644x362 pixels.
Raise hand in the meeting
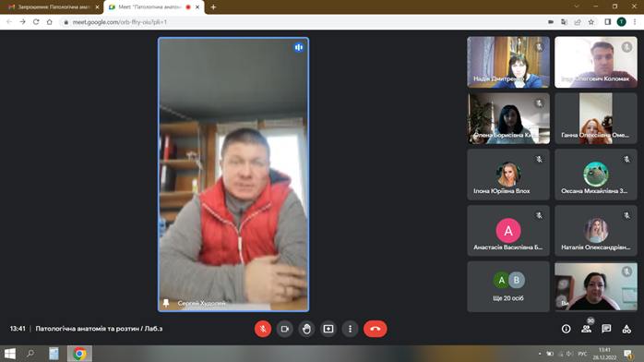tap(306, 329)
